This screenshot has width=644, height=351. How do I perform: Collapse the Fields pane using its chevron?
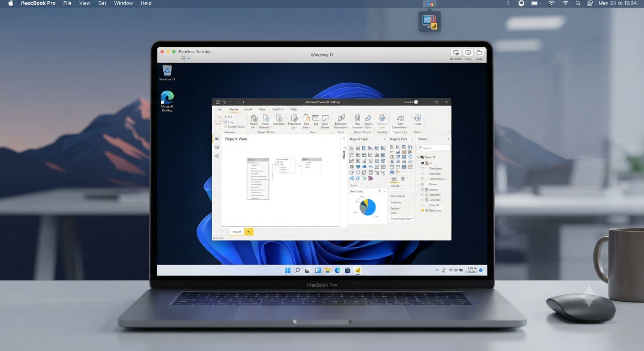[448, 139]
